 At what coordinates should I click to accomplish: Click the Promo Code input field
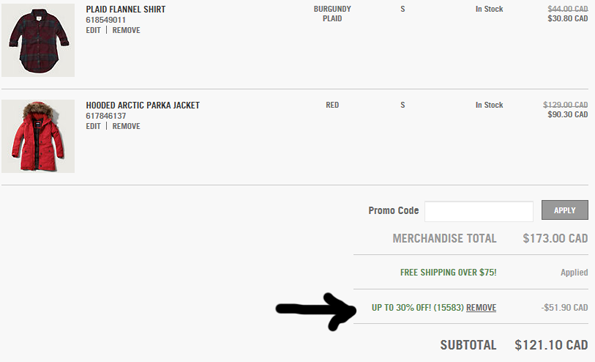click(479, 211)
